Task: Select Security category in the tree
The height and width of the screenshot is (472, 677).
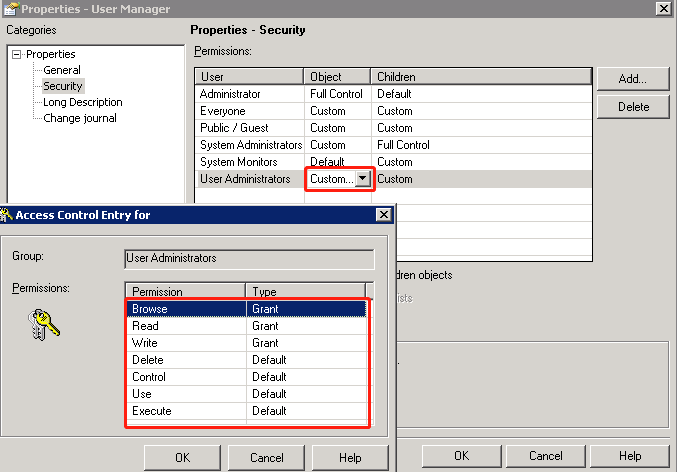Action: [63, 86]
